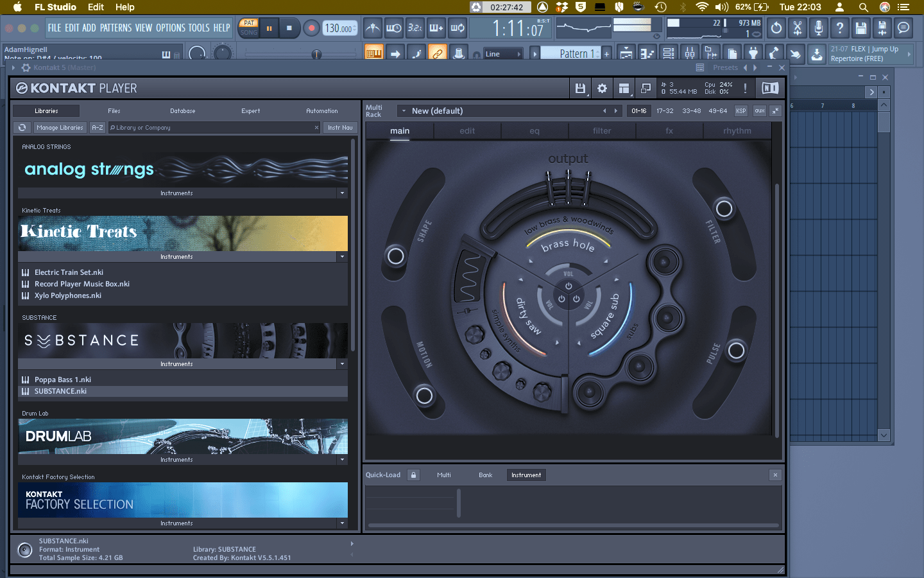Click the FL Studio undo history icon
Image resolution: width=924 pixels, height=578 pixels.
point(776,28)
